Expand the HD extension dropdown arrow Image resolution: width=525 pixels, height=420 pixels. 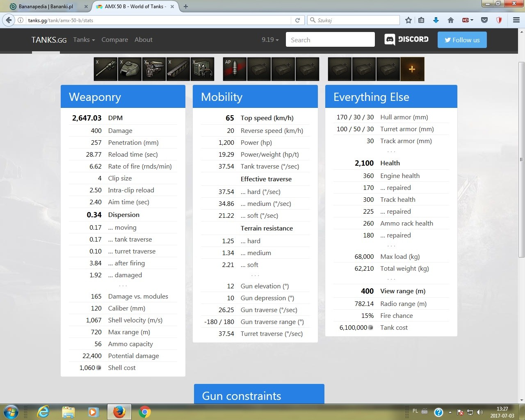tap(472, 20)
